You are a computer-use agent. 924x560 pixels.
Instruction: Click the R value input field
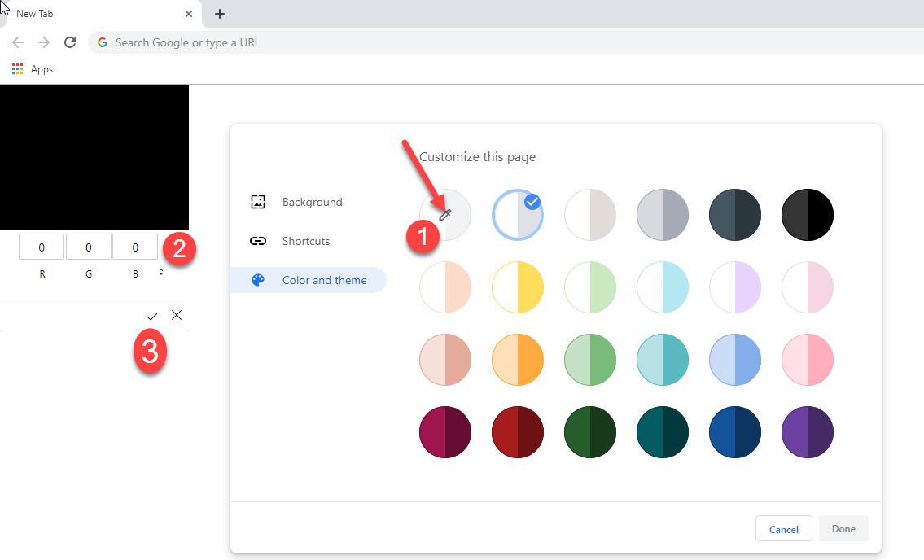(42, 247)
